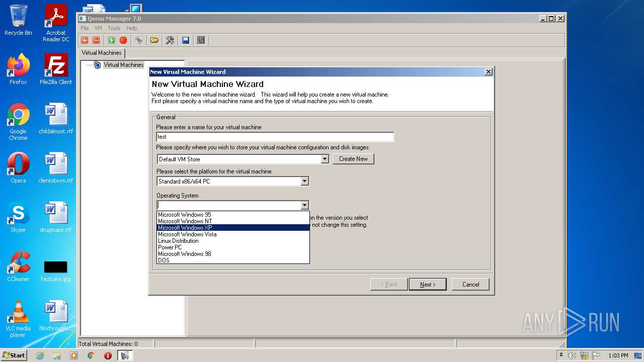Click the network tray icon
This screenshot has width=644, height=362.
coord(585,355)
